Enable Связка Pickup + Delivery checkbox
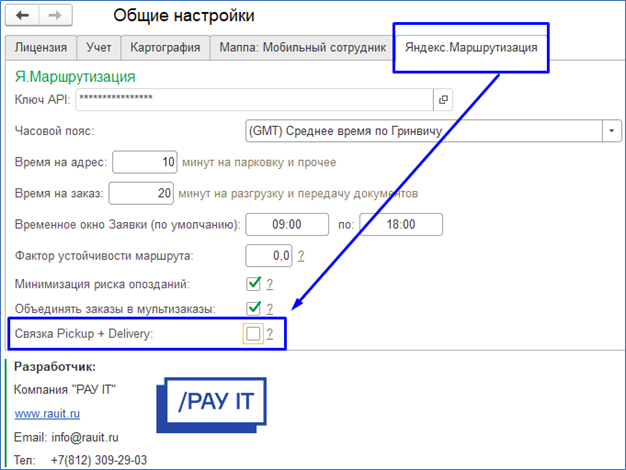Screen dimensions: 626x470 tap(253, 333)
